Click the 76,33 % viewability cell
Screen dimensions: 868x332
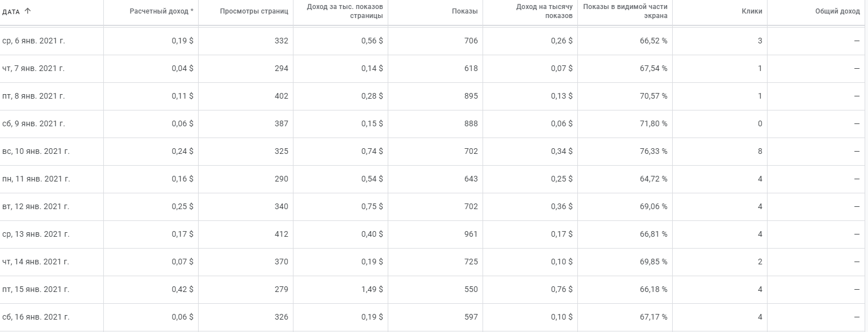(x=654, y=151)
